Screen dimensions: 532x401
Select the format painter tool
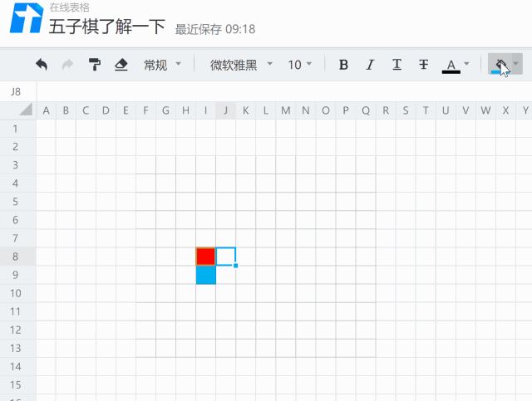[x=94, y=65]
